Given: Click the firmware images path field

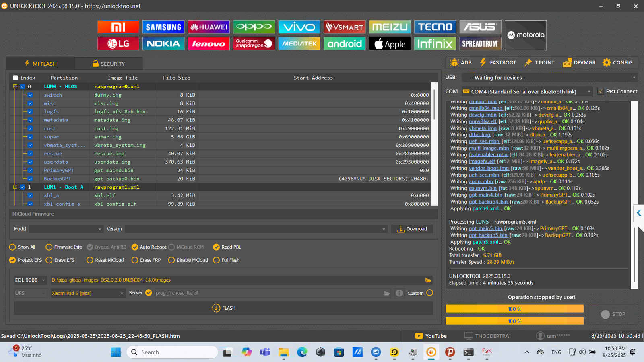Looking at the screenshot, I should point(236,280).
